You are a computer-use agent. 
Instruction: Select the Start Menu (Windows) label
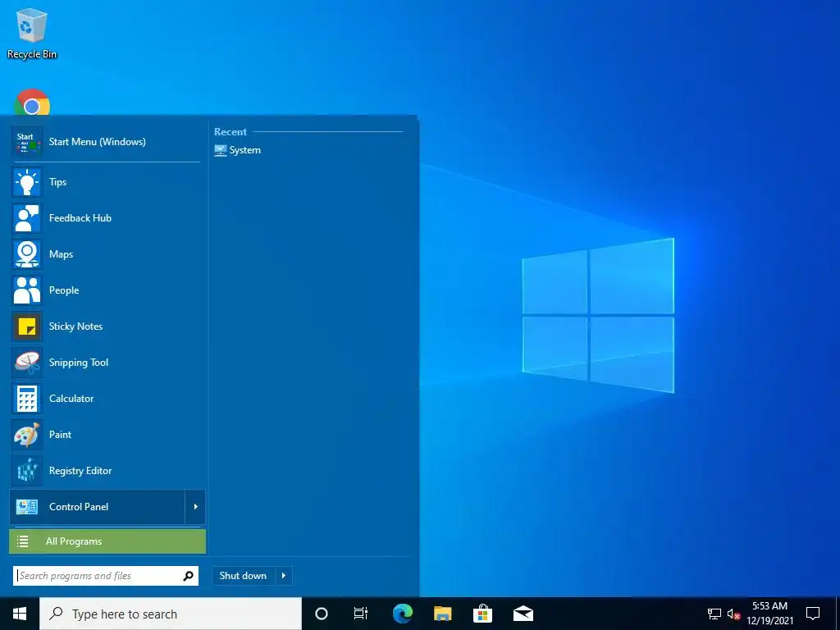click(98, 142)
